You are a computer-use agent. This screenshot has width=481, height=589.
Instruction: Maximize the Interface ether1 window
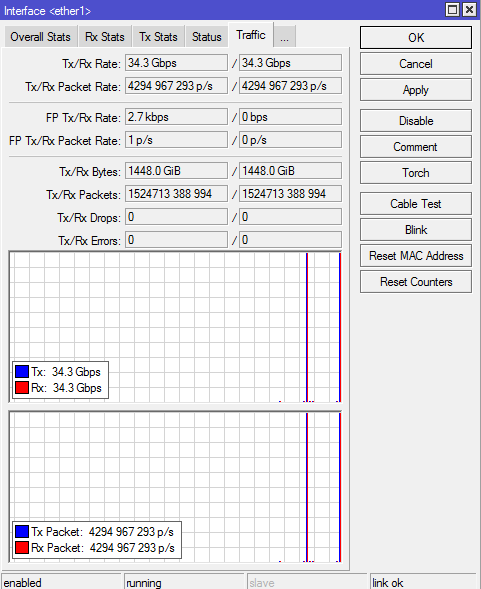[x=452, y=10]
